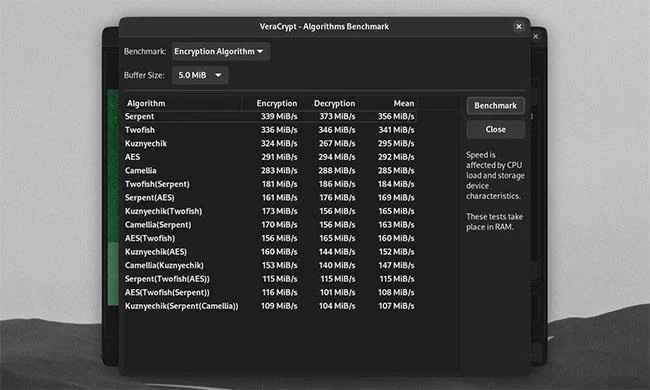Viewport: 650px width, 390px height.
Task: Click Twofish(Serpent)'s 184 MiB/s mean value
Action: 396,184
